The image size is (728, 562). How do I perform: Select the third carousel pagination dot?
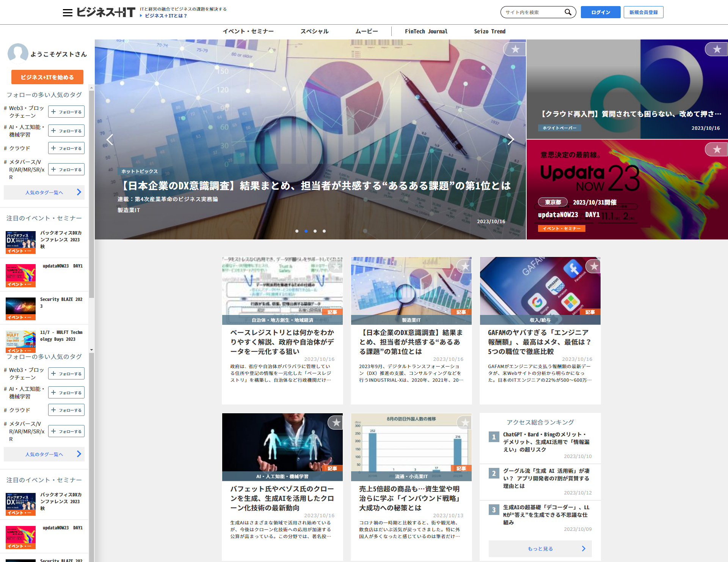pos(315,231)
